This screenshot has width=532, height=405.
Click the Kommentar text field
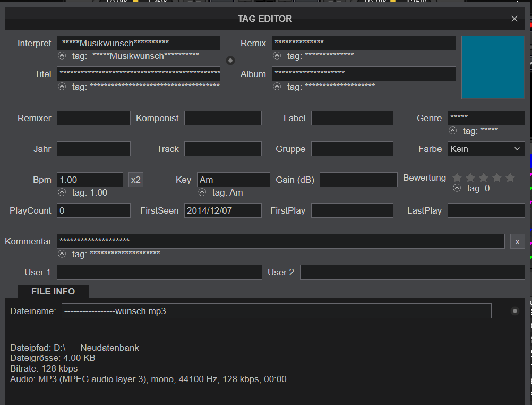pos(280,242)
